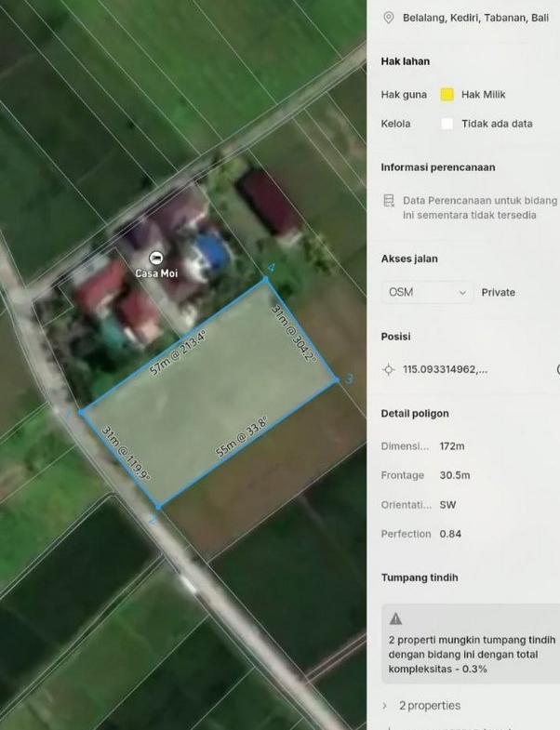
Task: Click the warning triangle in overlap notice
Action: point(395,618)
